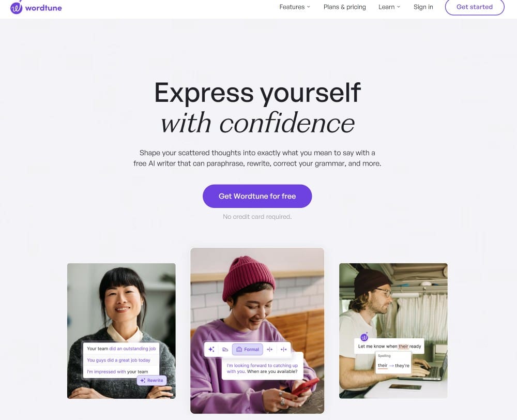Expand the Features dropdown menu
517x420 pixels.
(x=295, y=7)
